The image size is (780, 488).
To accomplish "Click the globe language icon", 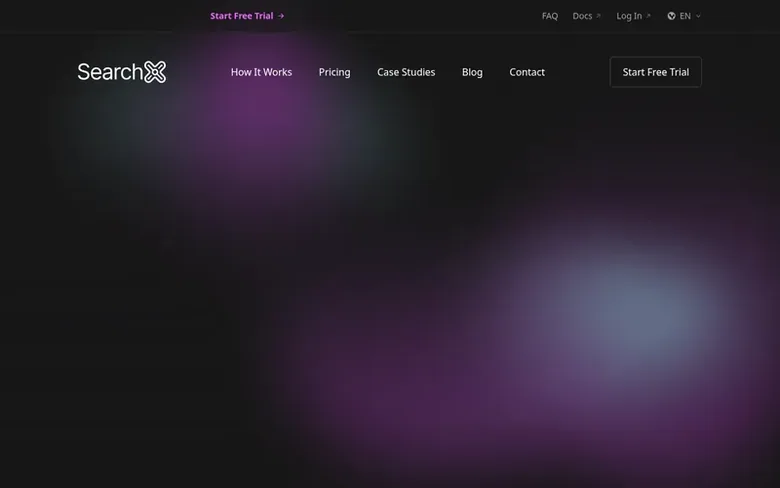I will (671, 16).
